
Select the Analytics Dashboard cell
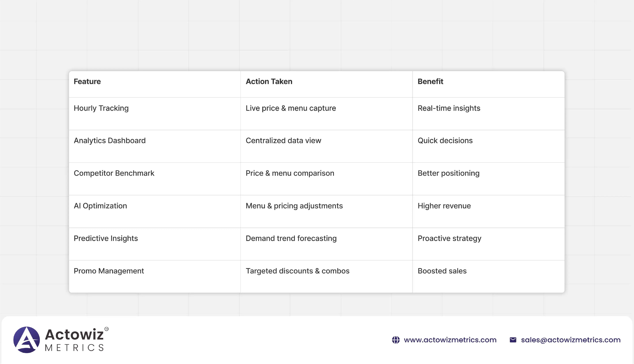[x=110, y=141]
